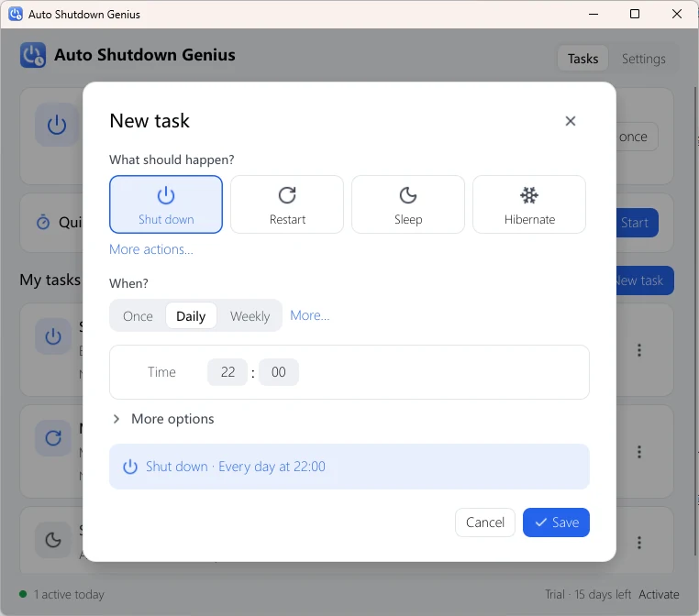Viewport: 699px width, 616px height.
Task: Switch schedule to Once
Action: [138, 316]
